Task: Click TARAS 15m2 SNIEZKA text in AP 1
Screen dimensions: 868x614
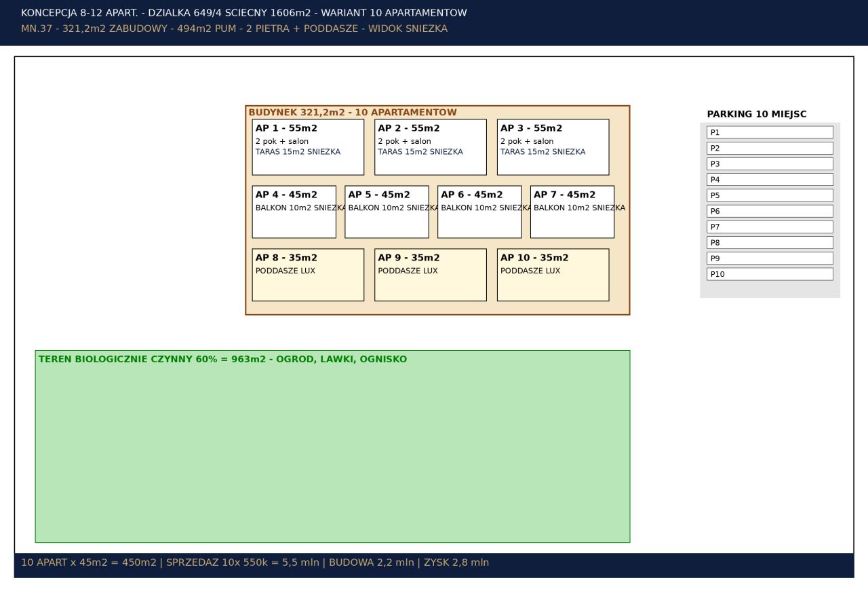Action: coord(298,152)
